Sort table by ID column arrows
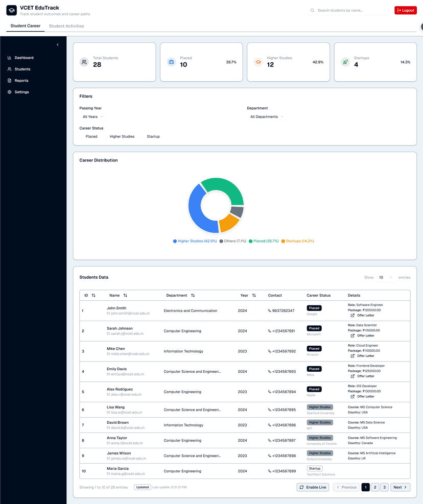This screenshot has width=423, height=504. tap(93, 296)
